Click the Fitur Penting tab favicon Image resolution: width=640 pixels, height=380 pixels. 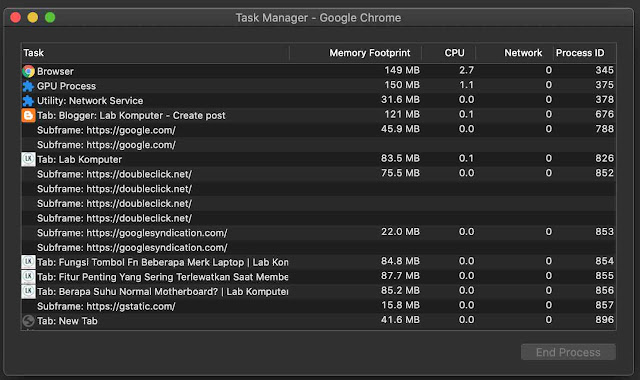28,277
